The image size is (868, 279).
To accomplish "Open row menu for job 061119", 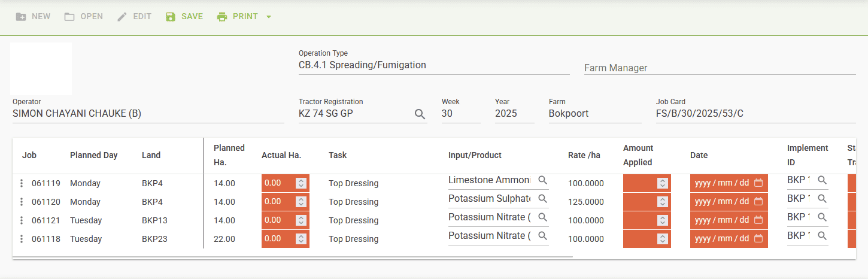I will click(22, 183).
